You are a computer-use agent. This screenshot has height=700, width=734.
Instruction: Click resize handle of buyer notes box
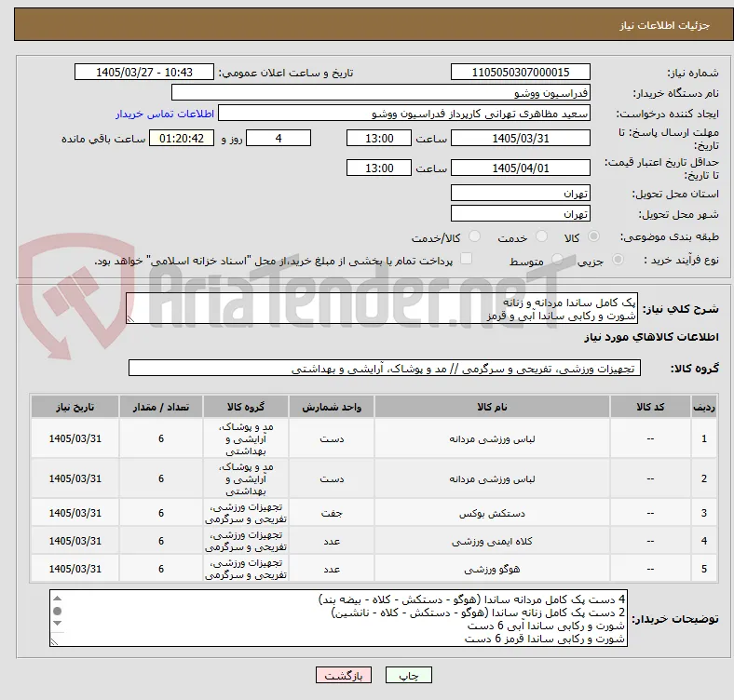(54, 642)
